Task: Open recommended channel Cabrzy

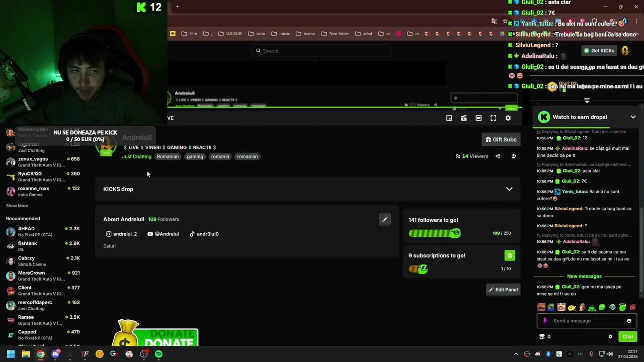Action: [x=43, y=261]
